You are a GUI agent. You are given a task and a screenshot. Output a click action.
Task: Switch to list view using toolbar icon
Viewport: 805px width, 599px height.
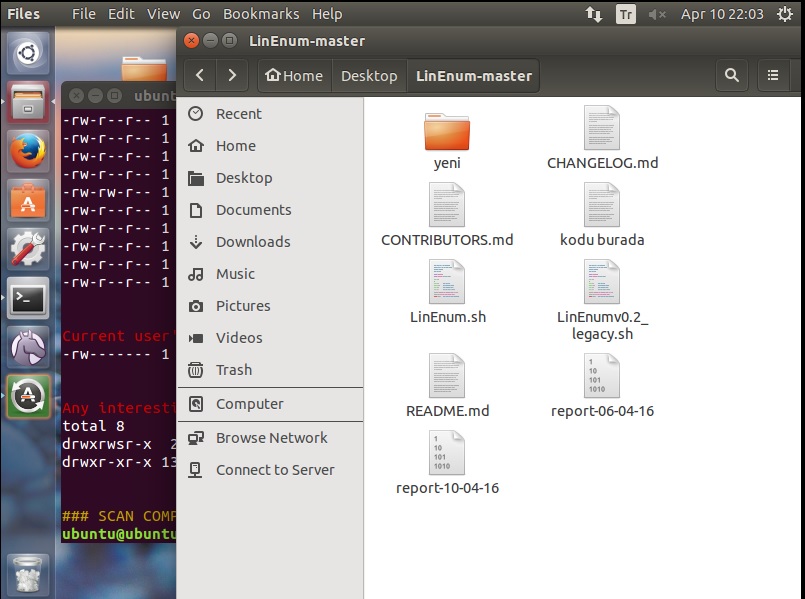(773, 75)
